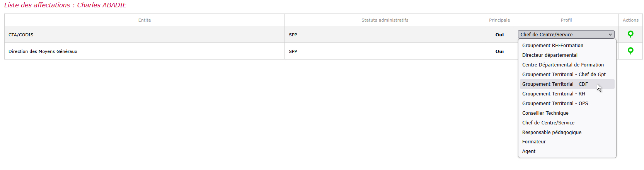Click green location pin for Direction des Moyens Généraux
Screen dimensions: 644x170
[x=630, y=51]
